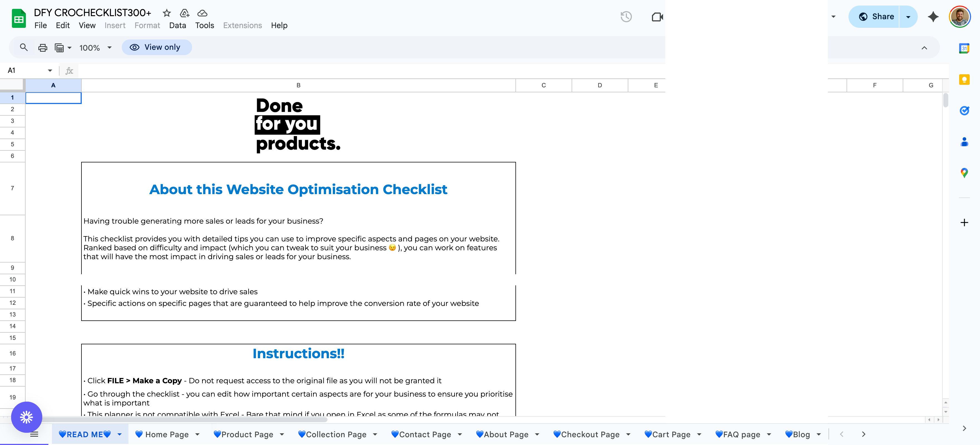Star the DFY CROCHECKLIST300+ document
This screenshot has height=445, width=980.
[167, 13]
